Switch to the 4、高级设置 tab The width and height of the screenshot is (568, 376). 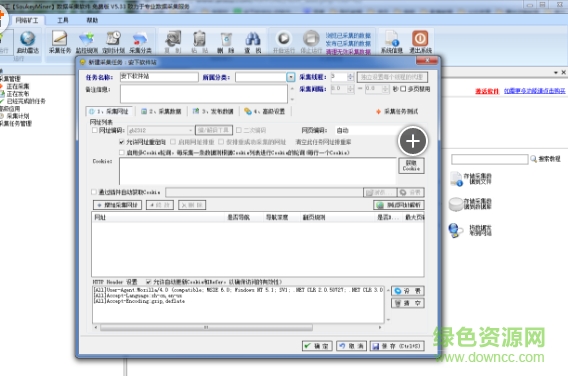[265, 112]
